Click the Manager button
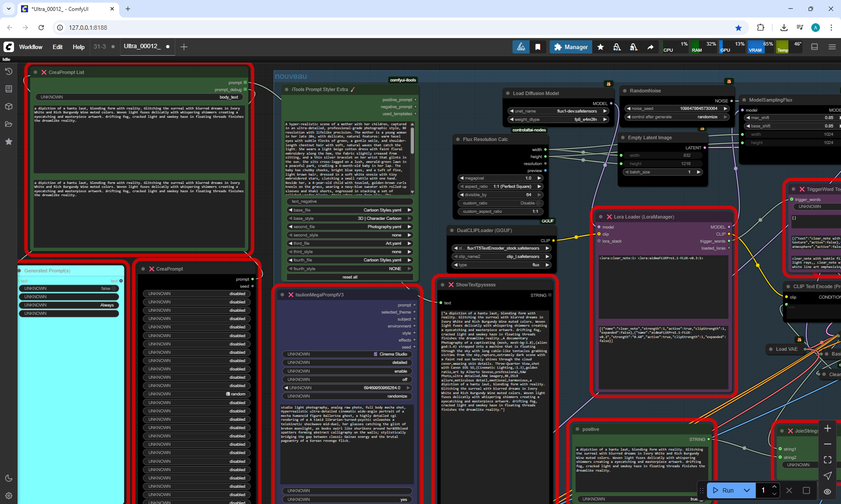The height and width of the screenshot is (504, 841). point(570,47)
